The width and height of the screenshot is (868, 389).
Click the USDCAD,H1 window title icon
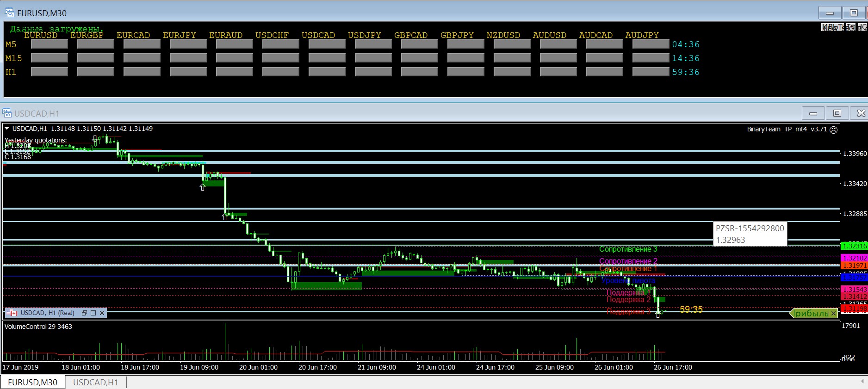(7, 113)
